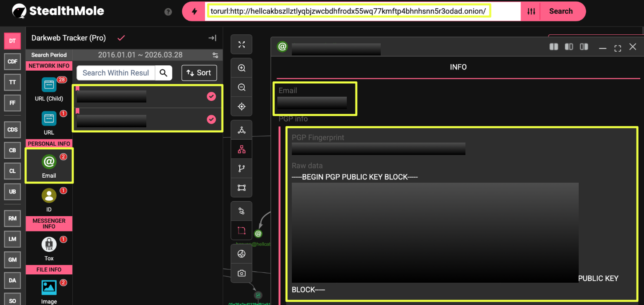This screenshot has width=644, height=305.
Task: Click the pink Search button
Action: click(561, 12)
